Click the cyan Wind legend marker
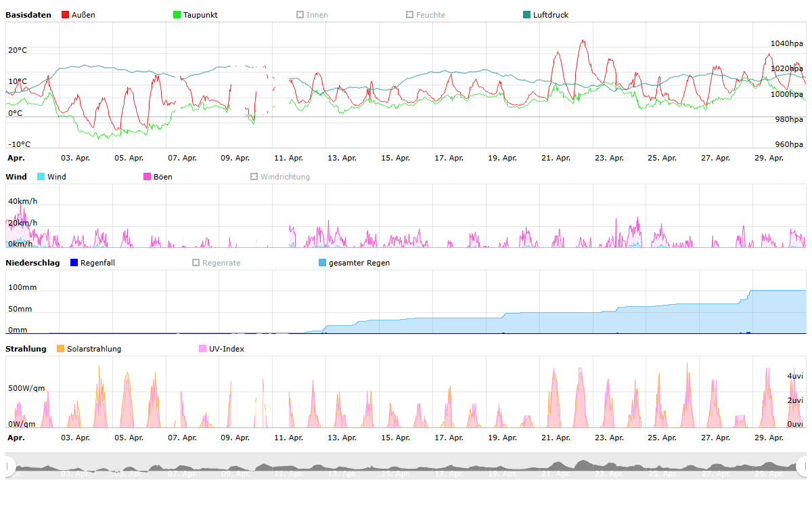This screenshot has height=508, width=812. [x=41, y=177]
